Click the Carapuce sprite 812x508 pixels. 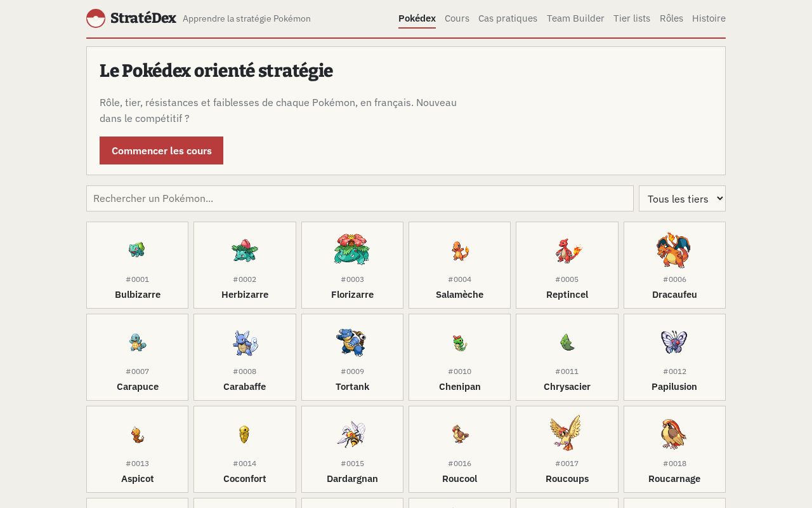[x=137, y=342]
